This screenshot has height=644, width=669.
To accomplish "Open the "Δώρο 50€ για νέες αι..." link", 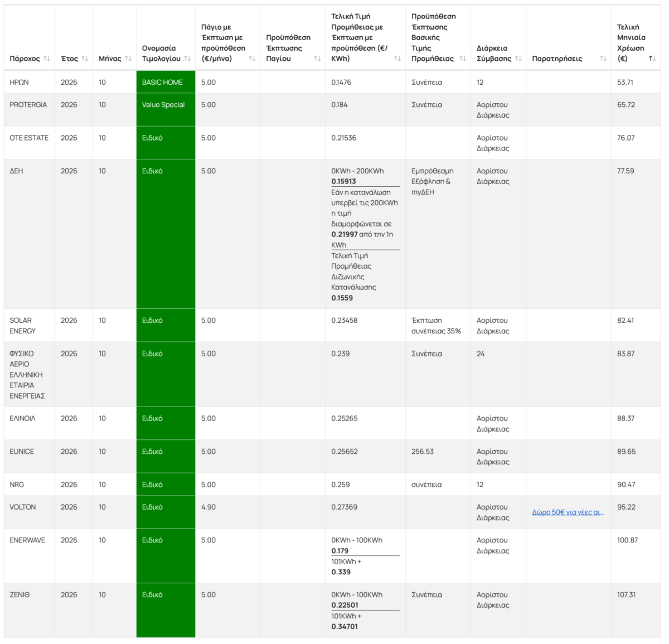I will click(568, 512).
